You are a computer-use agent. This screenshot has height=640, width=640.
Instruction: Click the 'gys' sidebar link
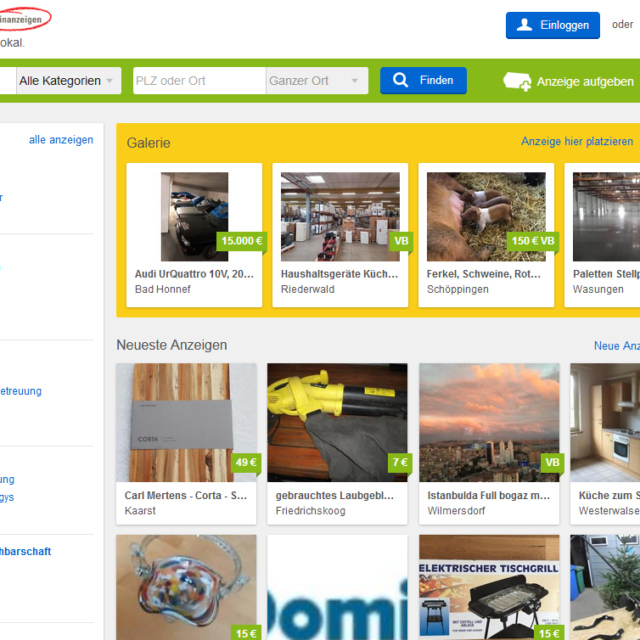7,497
